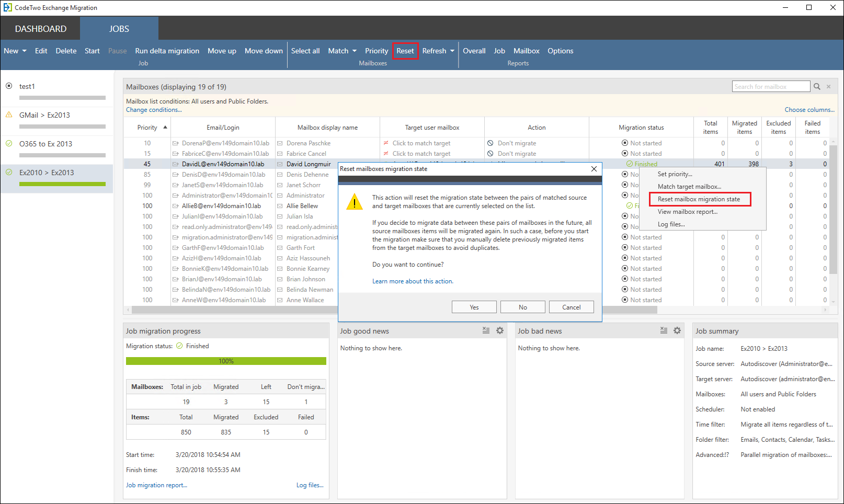Open View mailbox report... menu entry
This screenshot has width=844, height=504.
point(688,212)
